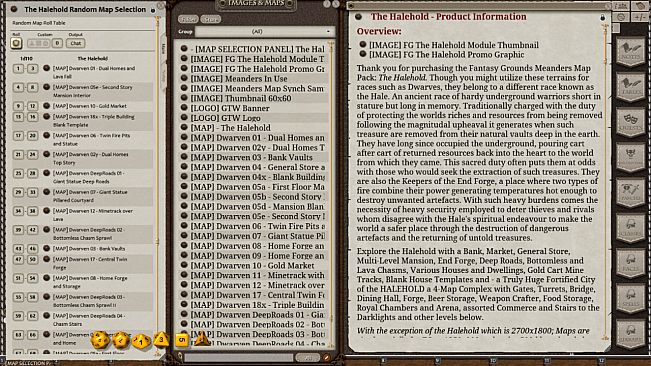
Task: Click the yellow d10 die
Action: [x=141, y=342]
